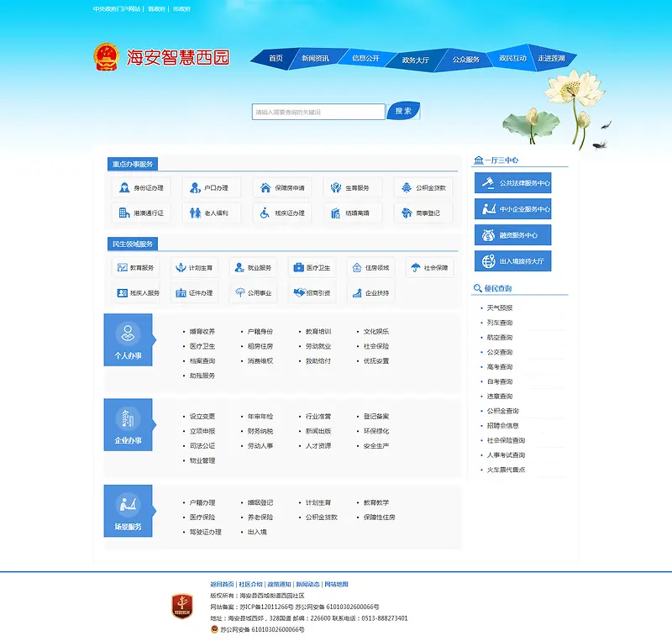Open 天气预报 in 便民查询 list

(x=500, y=307)
